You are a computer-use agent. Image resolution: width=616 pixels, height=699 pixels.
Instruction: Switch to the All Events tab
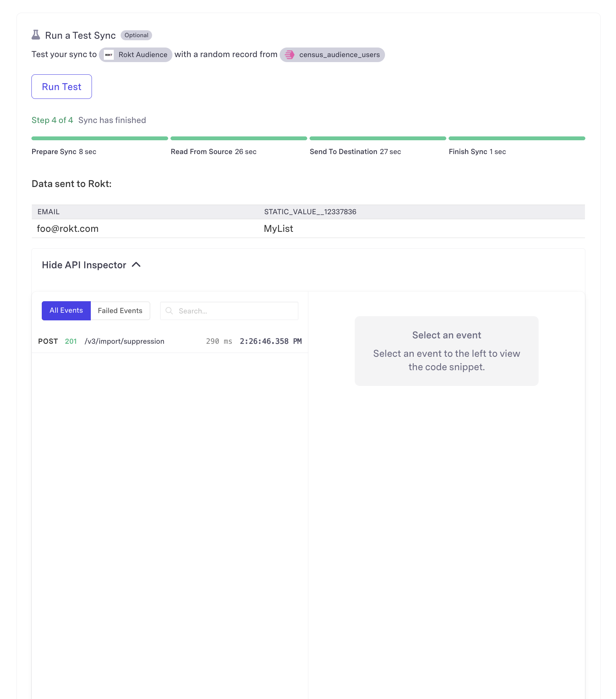pos(66,310)
